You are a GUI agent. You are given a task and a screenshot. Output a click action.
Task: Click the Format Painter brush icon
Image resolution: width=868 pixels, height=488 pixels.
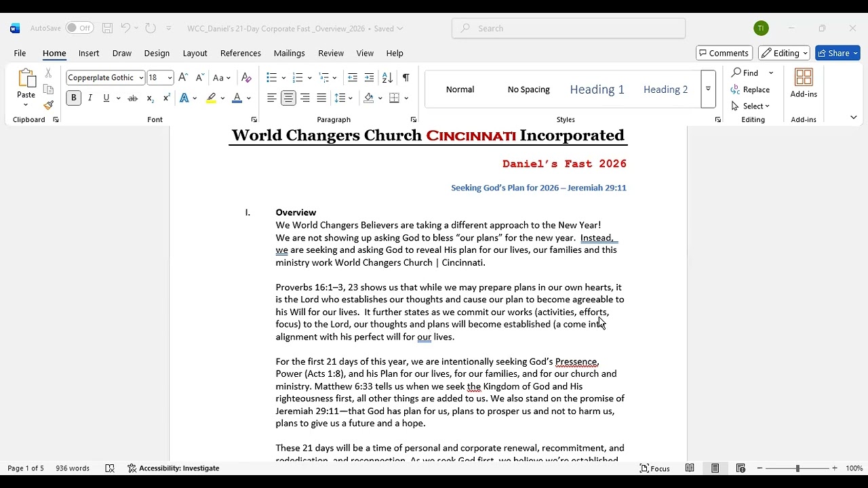point(48,105)
